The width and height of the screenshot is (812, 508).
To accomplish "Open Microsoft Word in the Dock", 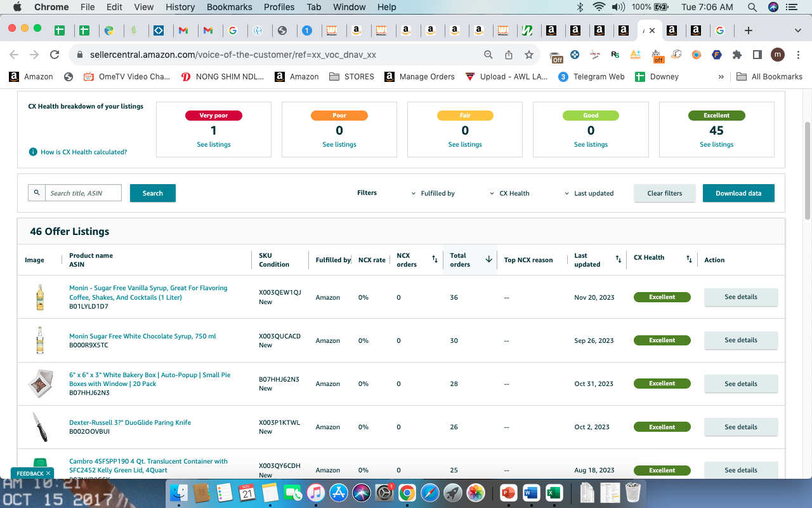I will coord(530,493).
